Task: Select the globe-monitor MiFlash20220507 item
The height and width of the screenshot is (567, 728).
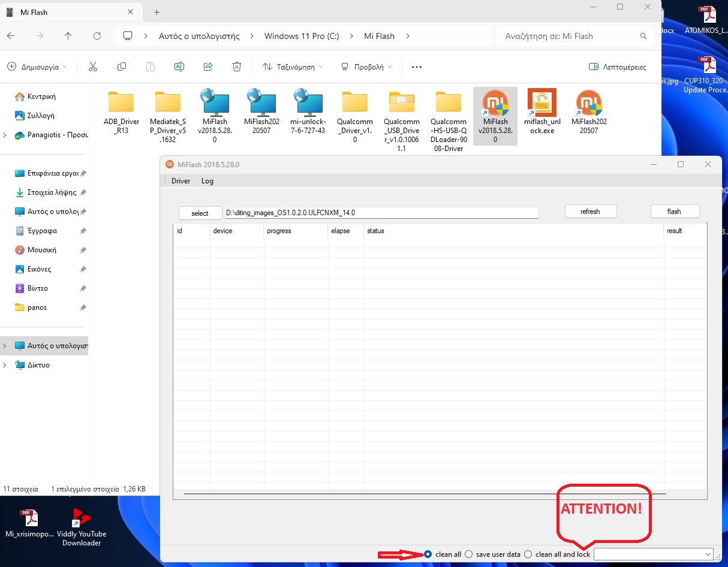Action: coord(261,113)
